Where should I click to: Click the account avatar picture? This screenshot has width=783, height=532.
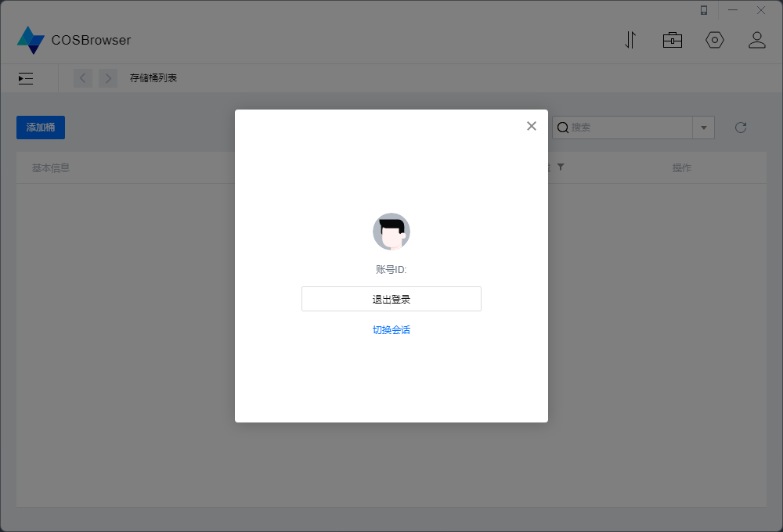(391, 232)
